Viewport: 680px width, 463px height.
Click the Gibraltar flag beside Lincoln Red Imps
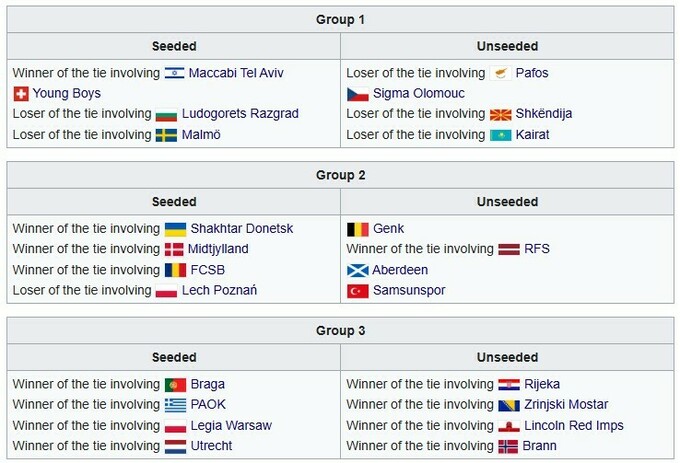508,426
